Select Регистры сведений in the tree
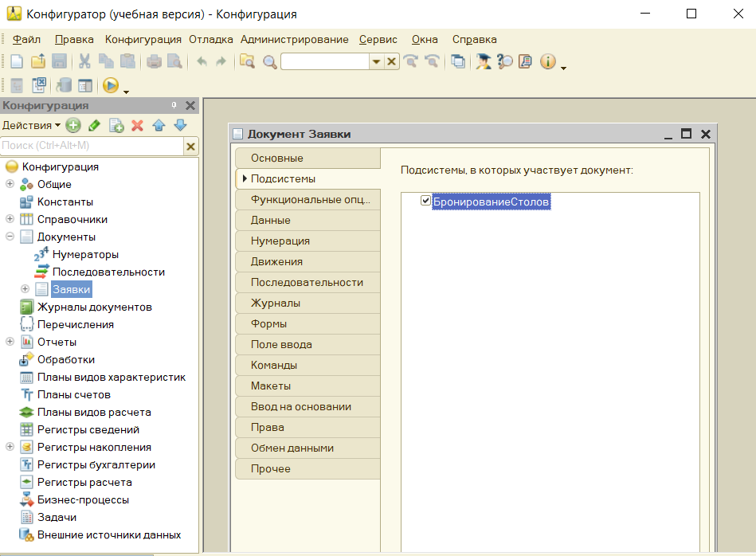 point(88,429)
